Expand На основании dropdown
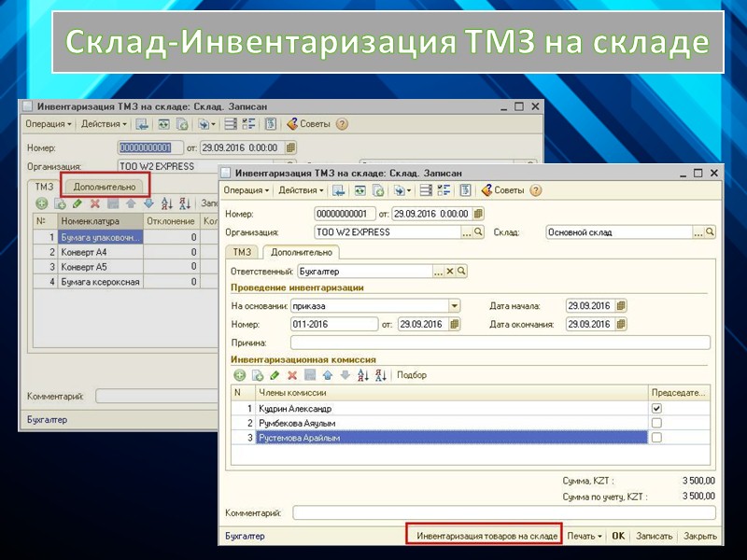The width and height of the screenshot is (747, 560). coord(454,306)
